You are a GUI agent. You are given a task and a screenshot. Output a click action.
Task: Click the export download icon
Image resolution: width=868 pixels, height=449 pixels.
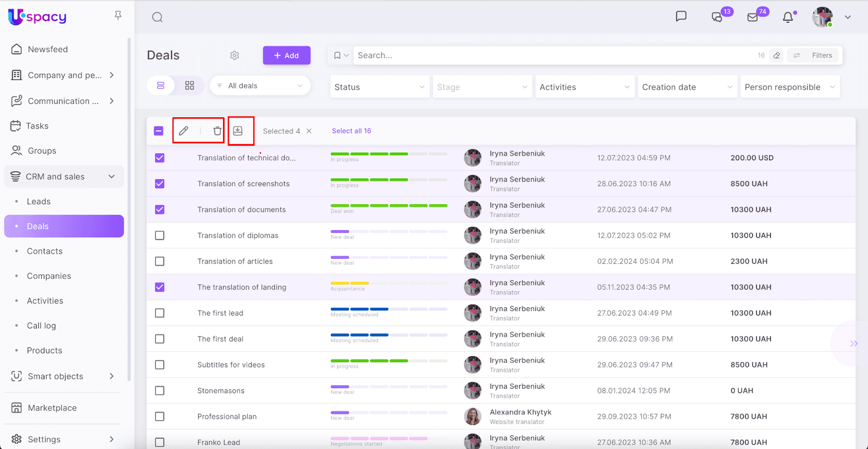click(x=238, y=131)
